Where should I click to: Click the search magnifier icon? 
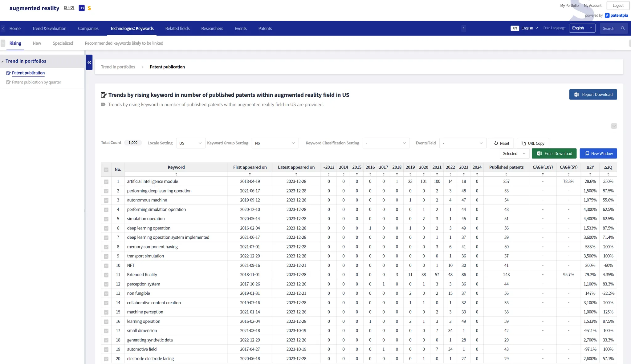point(623,28)
